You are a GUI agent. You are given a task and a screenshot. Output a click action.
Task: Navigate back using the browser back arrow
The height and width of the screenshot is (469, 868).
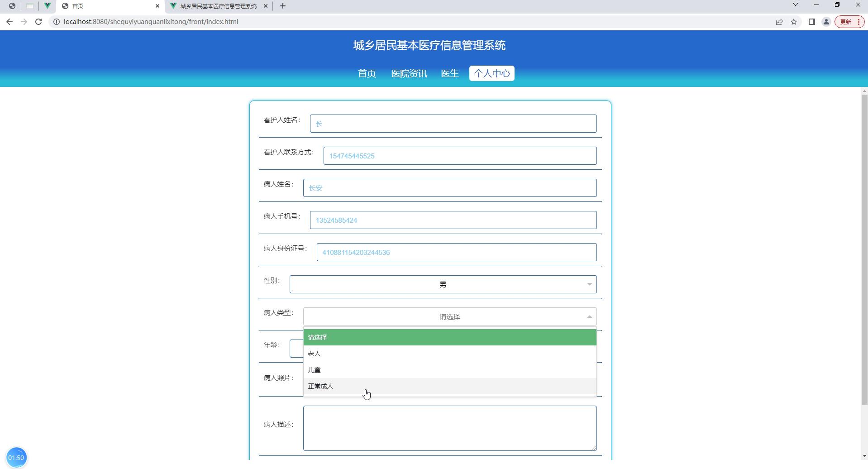[x=10, y=21]
